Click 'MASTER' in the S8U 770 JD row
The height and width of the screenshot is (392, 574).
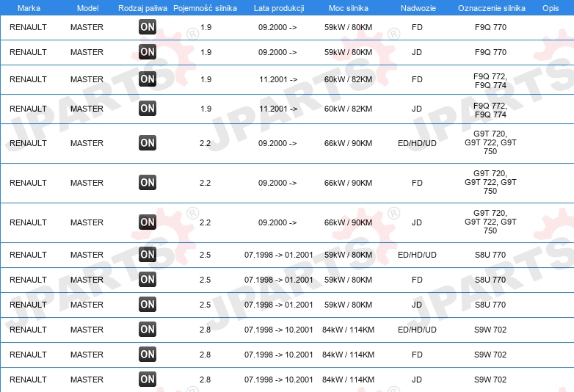[x=87, y=305]
